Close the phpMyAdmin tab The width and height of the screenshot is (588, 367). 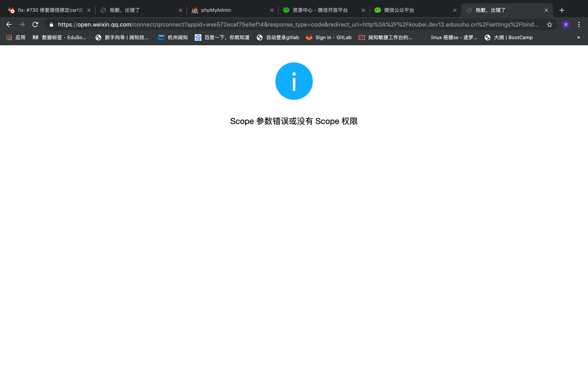point(272,10)
